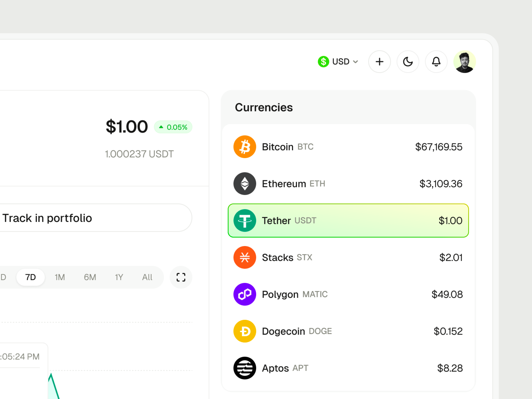
Task: Click the Bitcoin BTC icon
Action: point(245,147)
